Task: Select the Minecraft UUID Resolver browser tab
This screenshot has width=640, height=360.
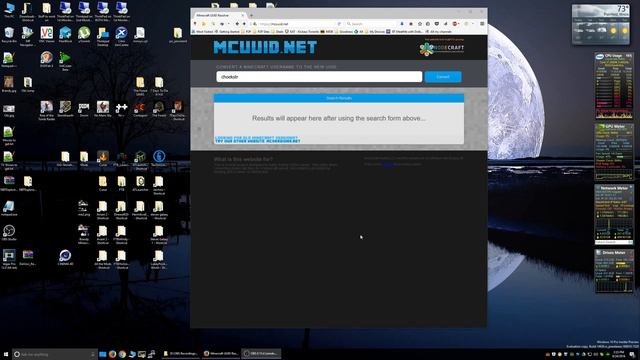Action: (218, 15)
